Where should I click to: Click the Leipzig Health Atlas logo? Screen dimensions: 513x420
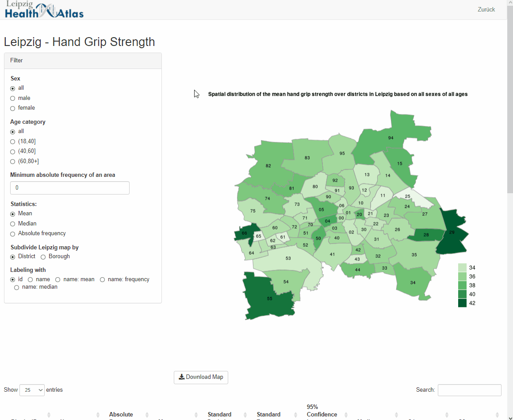(x=44, y=10)
